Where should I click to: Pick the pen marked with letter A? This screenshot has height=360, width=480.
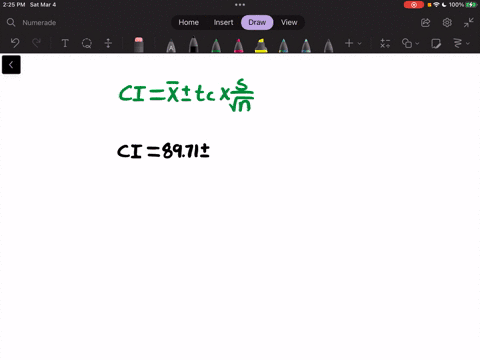(171, 46)
